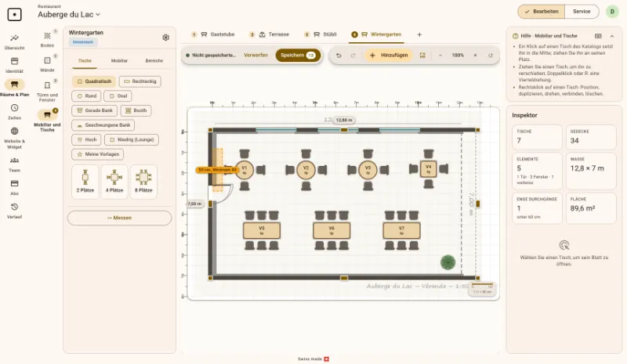Switch to the Terrasse room tab
The width and height of the screenshot is (627, 364).
274,34
